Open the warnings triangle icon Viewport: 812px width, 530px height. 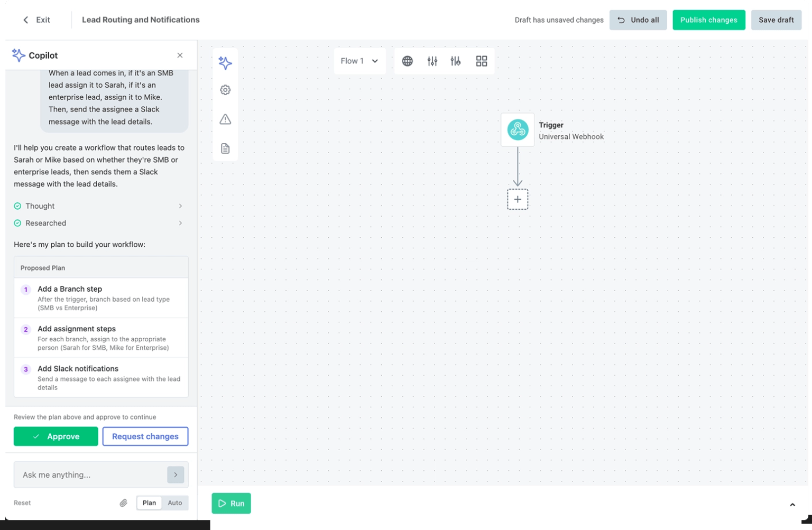225,119
